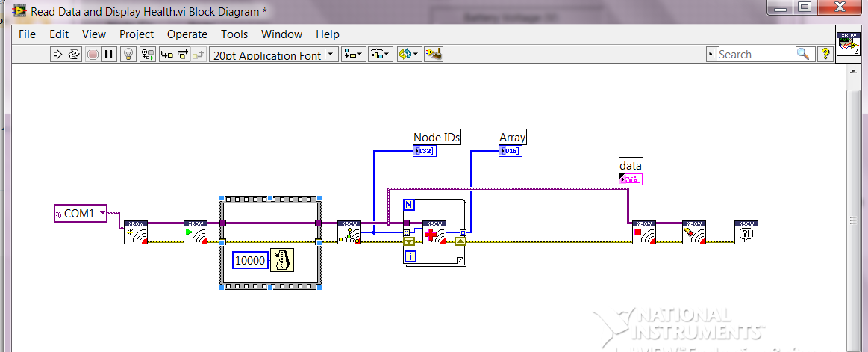Select the XBOW Start (green play) VI
Viewport: 868px width, 352px height.
196,232
